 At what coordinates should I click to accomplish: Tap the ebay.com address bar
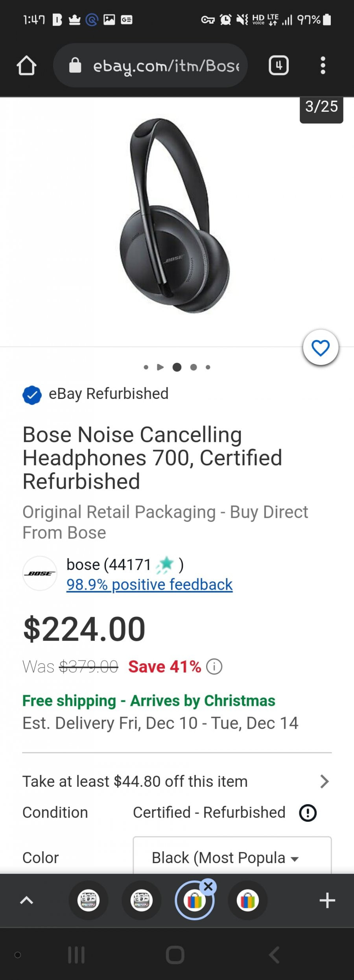tap(150, 65)
